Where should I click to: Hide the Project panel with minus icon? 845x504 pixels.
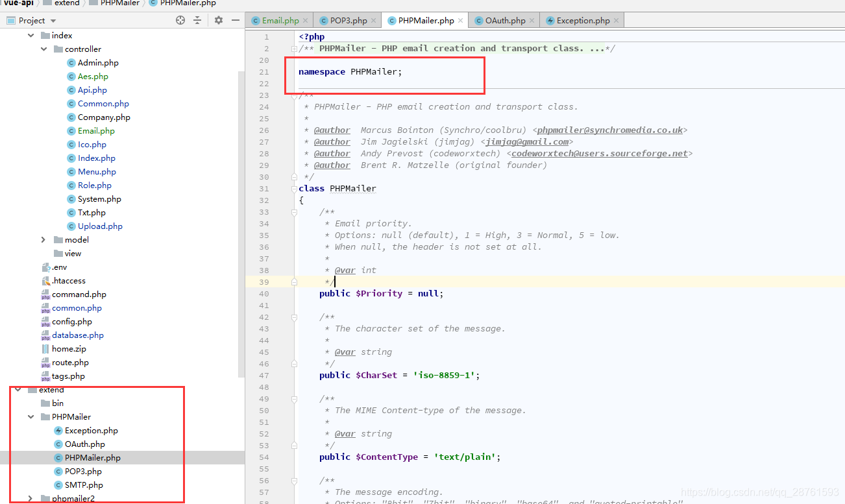click(x=236, y=20)
